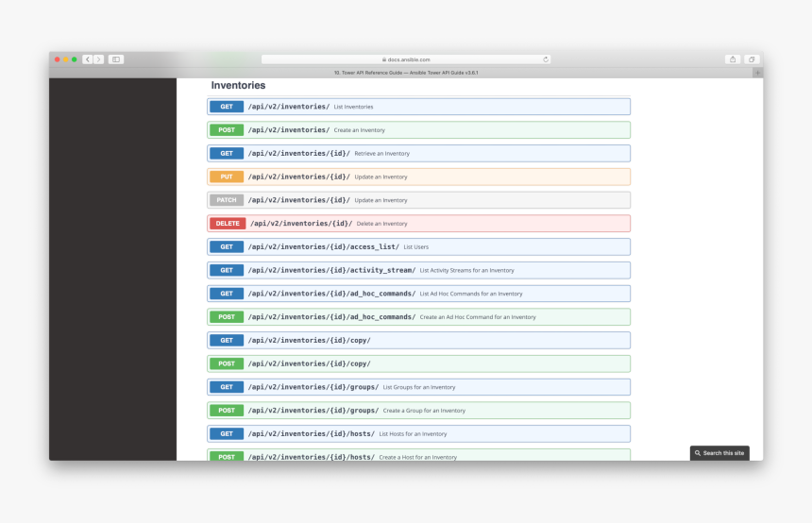Image resolution: width=812 pixels, height=523 pixels.
Task: Click the red DELETE method badge
Action: [x=228, y=224]
